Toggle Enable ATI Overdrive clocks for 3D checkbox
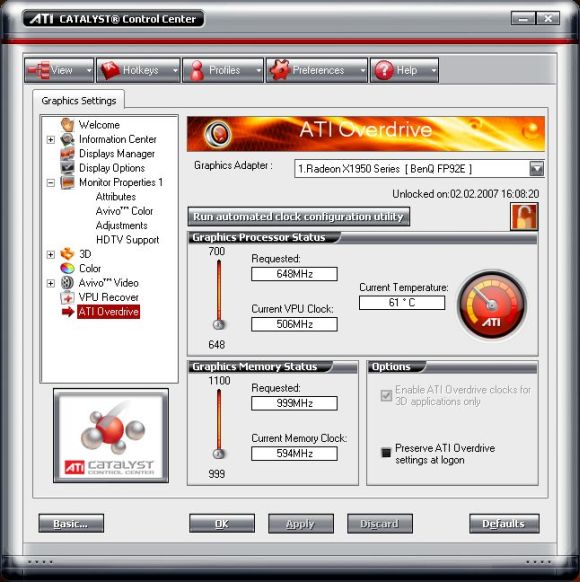The height and width of the screenshot is (582, 580). 386,396
